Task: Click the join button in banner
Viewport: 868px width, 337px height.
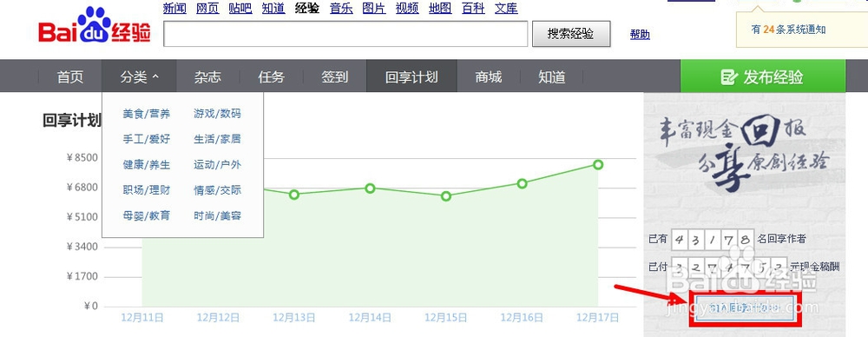Action: coord(745,307)
